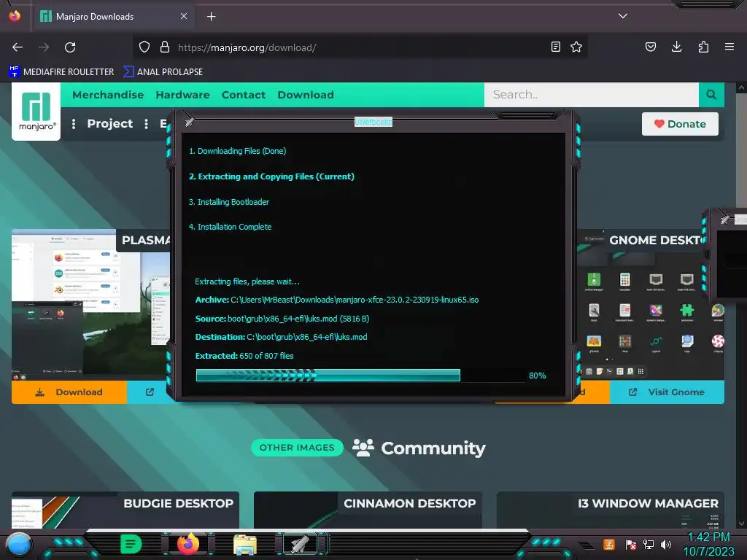747x560 pixels.
Task: Click the Firefox back arrow
Action: [x=18, y=47]
